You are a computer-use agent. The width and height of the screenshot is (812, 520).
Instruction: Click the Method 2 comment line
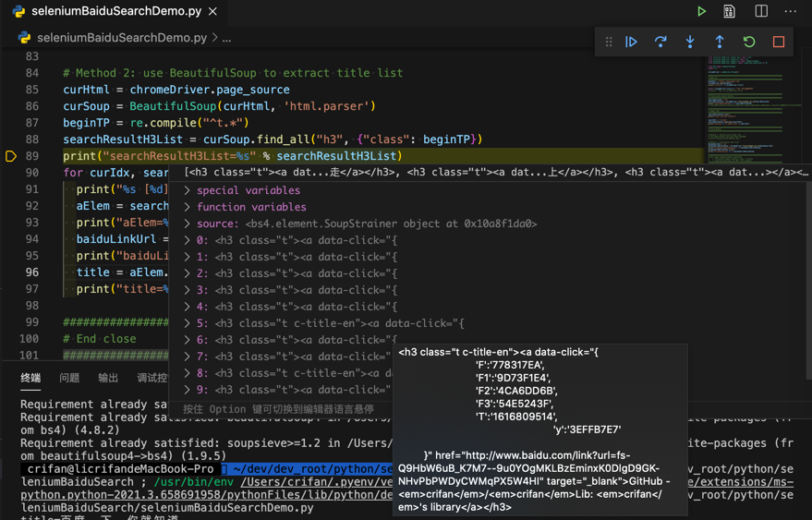click(x=233, y=73)
